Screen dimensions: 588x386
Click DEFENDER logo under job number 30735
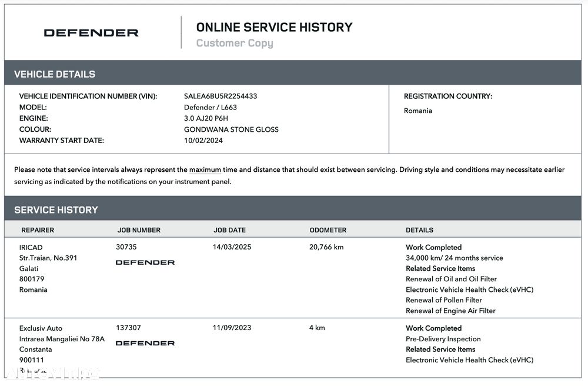click(145, 262)
